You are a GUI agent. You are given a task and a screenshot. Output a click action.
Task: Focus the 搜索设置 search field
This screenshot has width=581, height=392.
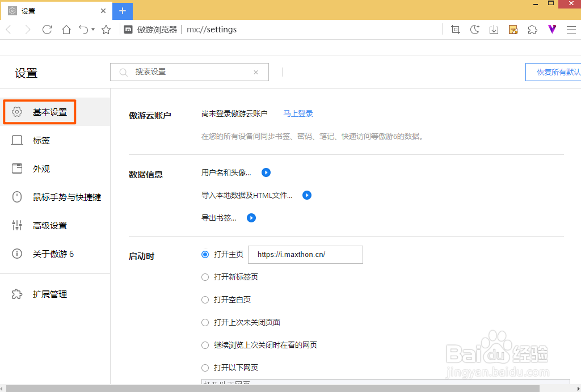click(190, 72)
